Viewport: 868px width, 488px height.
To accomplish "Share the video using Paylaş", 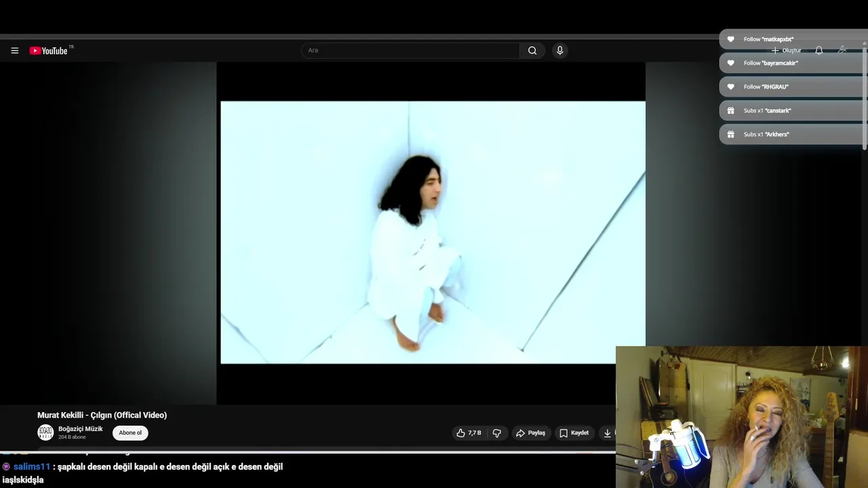I will click(530, 432).
